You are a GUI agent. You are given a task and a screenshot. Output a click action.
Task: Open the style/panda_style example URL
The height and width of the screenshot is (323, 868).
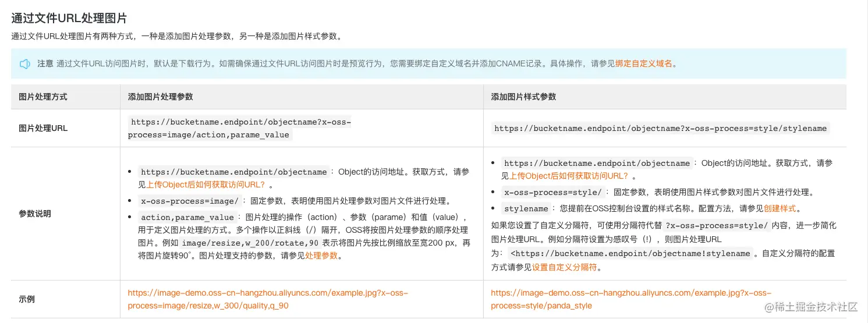pos(631,300)
